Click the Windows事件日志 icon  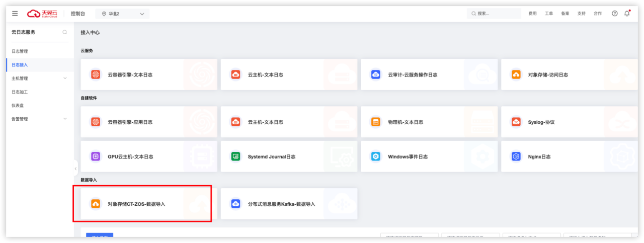[x=375, y=156]
